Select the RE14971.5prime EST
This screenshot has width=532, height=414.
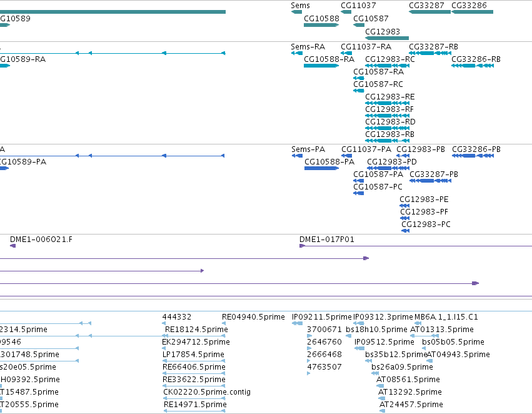click(x=195, y=405)
